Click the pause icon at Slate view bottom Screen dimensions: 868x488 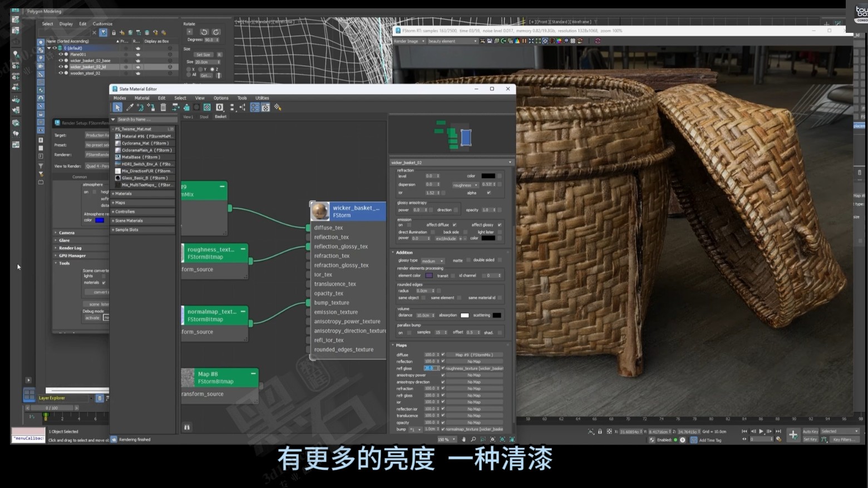coord(187,427)
